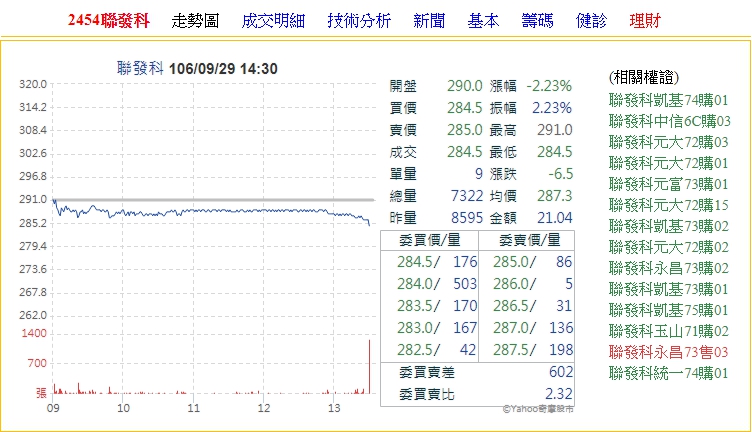Click the 總量 value 7322

[x=467, y=196]
